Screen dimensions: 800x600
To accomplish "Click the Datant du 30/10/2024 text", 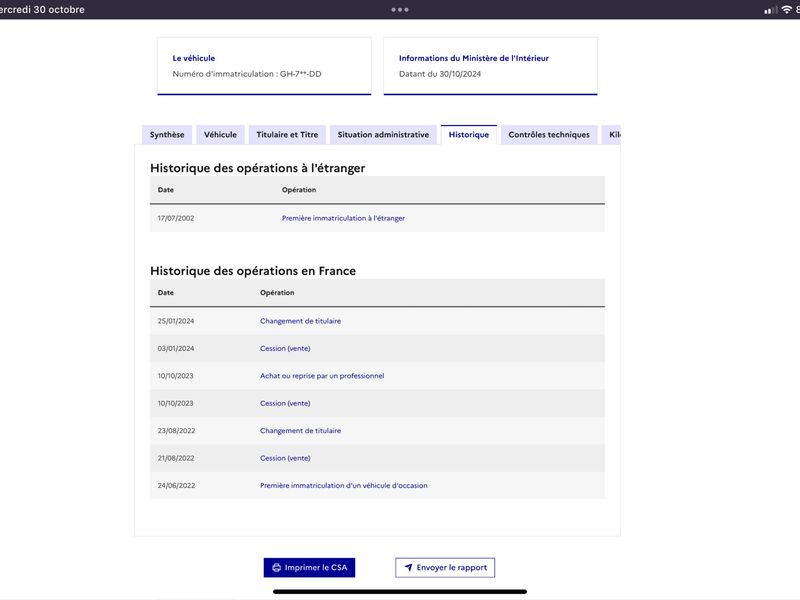I will click(440, 74).
